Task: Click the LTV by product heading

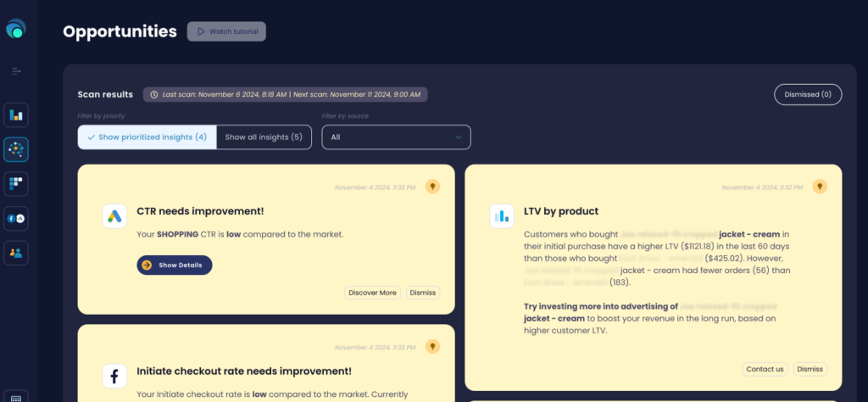Action: click(x=561, y=211)
